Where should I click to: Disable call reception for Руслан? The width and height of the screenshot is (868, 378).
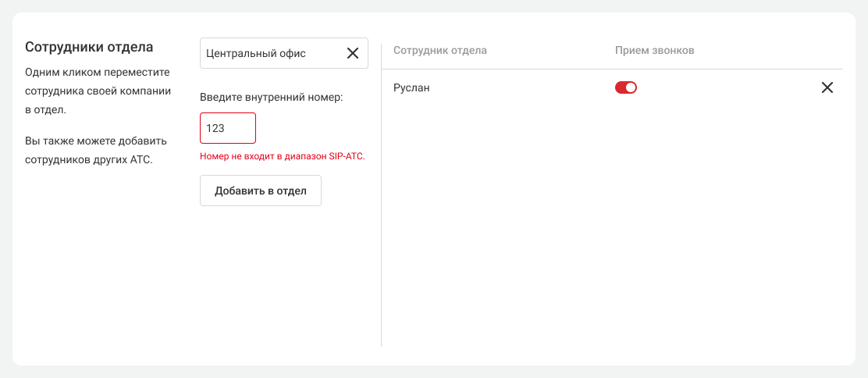coord(626,88)
